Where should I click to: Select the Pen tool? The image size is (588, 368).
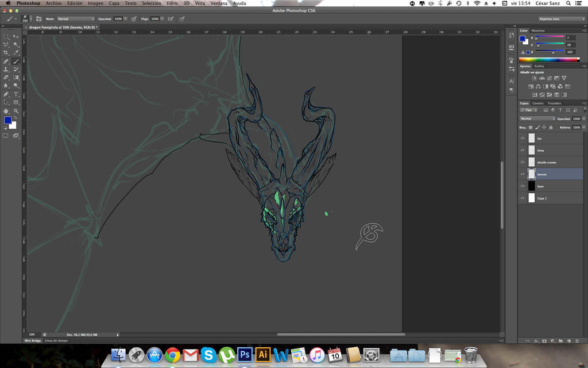[6, 94]
